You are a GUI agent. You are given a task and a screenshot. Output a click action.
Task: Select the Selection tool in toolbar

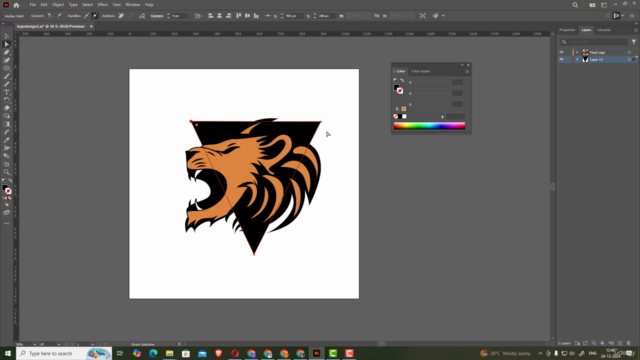pyautogui.click(x=7, y=36)
